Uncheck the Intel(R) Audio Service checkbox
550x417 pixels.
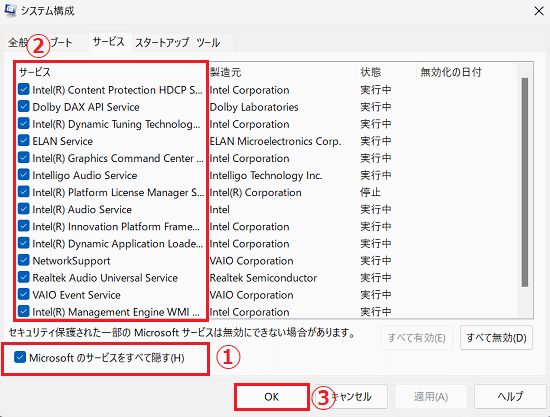[24, 209]
